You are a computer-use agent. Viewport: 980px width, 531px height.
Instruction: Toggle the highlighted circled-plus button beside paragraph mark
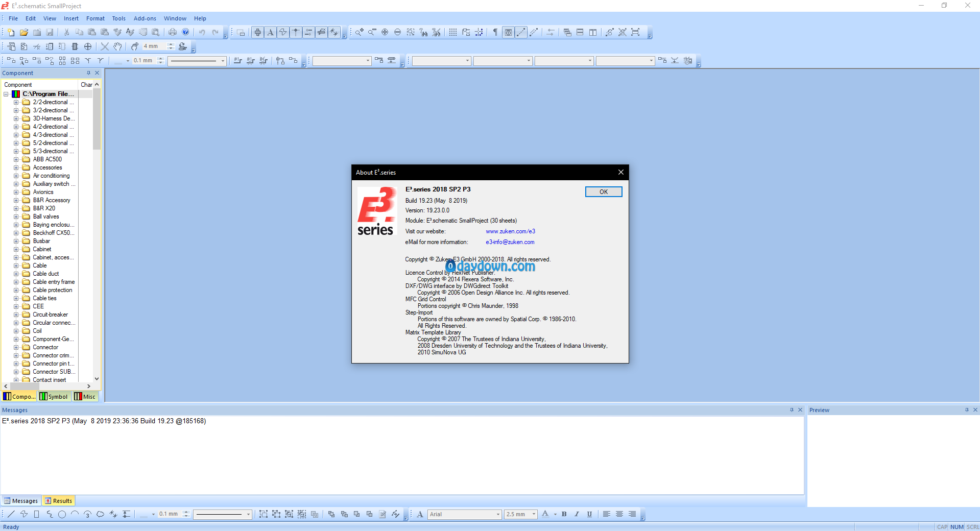click(x=509, y=32)
